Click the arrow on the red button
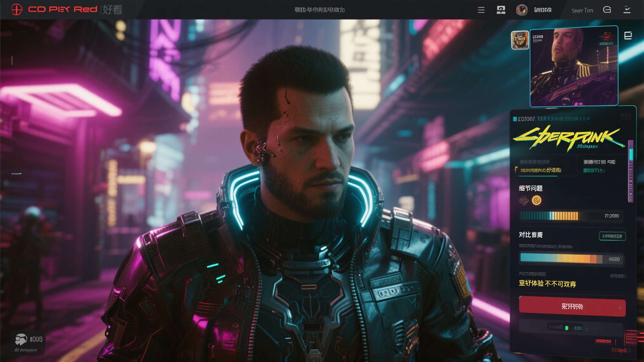Screen dimensions: 644x362 [x=620, y=307]
